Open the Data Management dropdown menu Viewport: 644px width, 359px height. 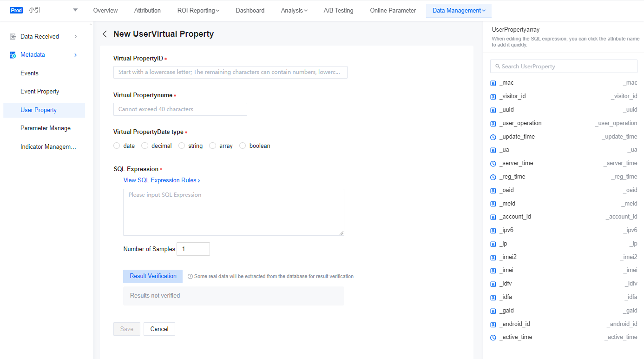click(459, 10)
